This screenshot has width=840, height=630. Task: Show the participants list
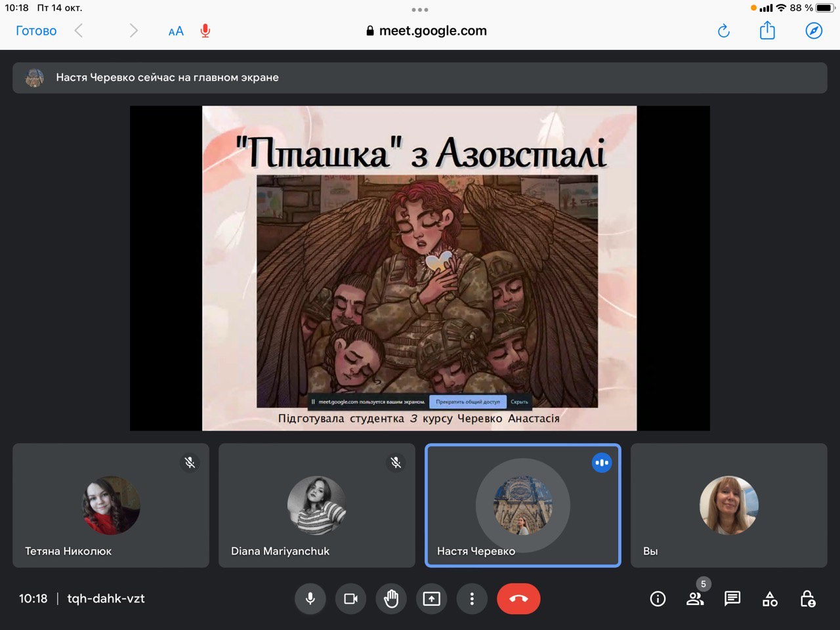pyautogui.click(x=695, y=598)
